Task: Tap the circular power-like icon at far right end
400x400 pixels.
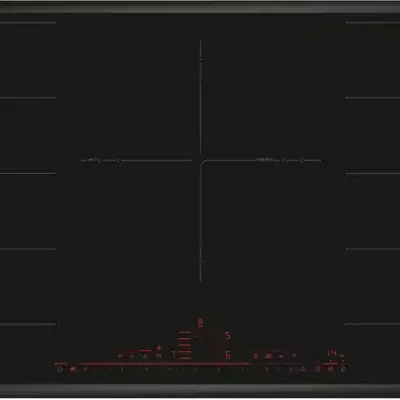Action: point(343,369)
